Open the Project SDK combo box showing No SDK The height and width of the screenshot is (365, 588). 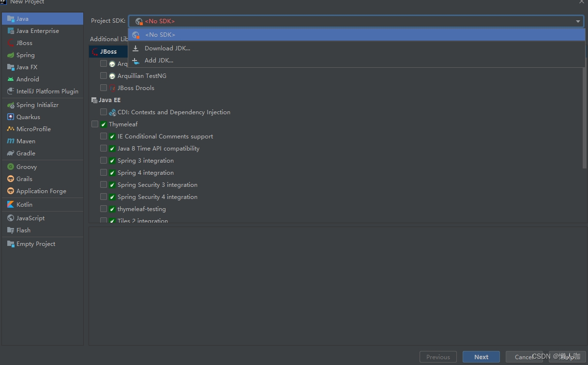pyautogui.click(x=356, y=21)
